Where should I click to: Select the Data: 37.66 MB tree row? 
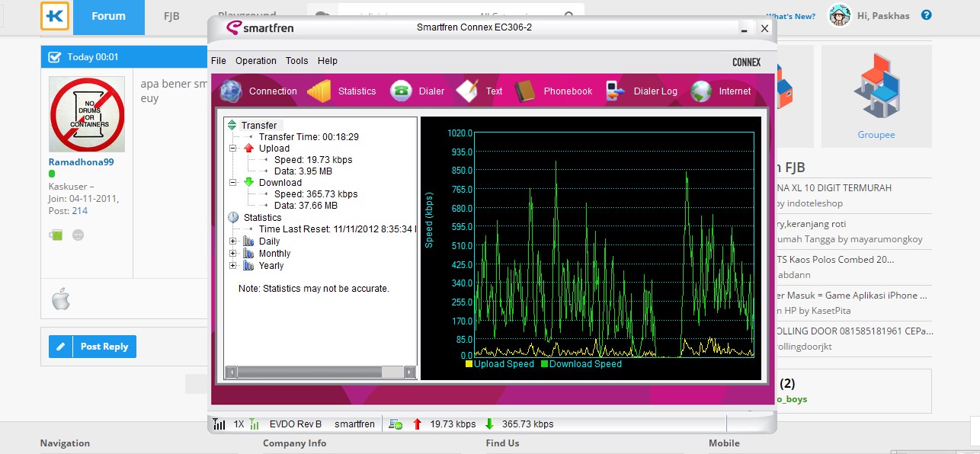click(x=306, y=206)
